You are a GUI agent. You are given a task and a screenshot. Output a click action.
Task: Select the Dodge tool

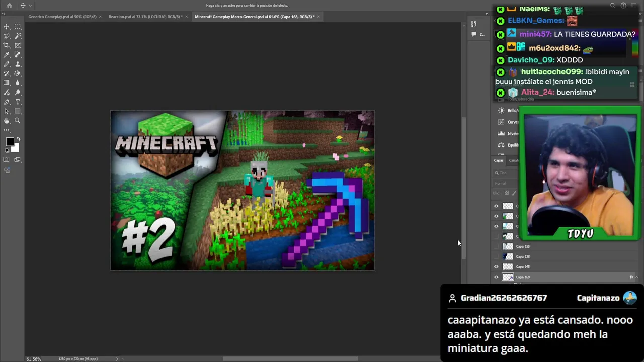pos(18,93)
